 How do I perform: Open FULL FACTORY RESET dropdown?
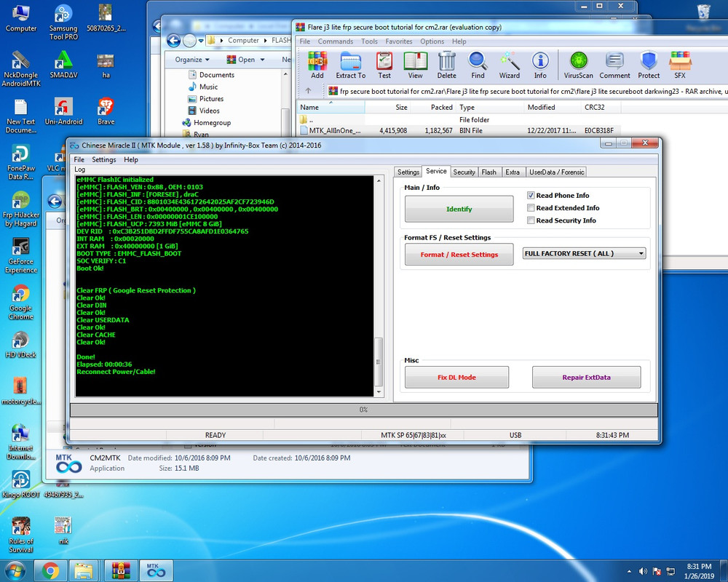pyautogui.click(x=584, y=253)
